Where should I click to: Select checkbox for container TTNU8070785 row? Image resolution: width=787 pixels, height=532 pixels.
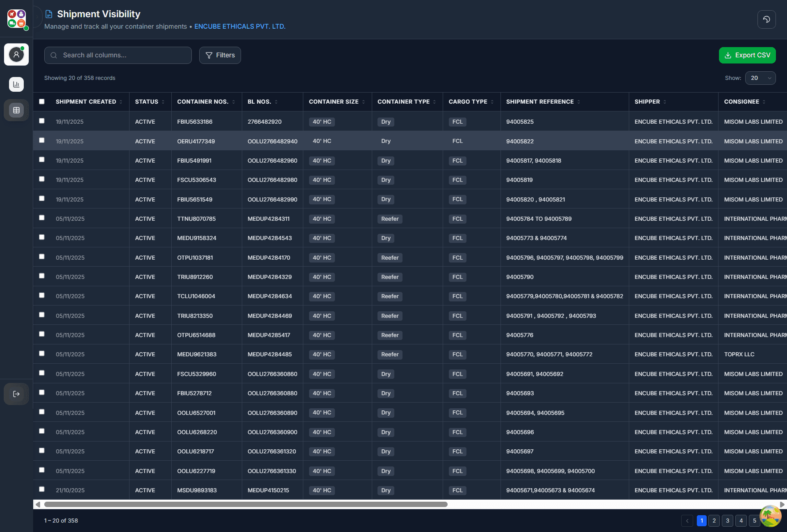pyautogui.click(x=42, y=218)
